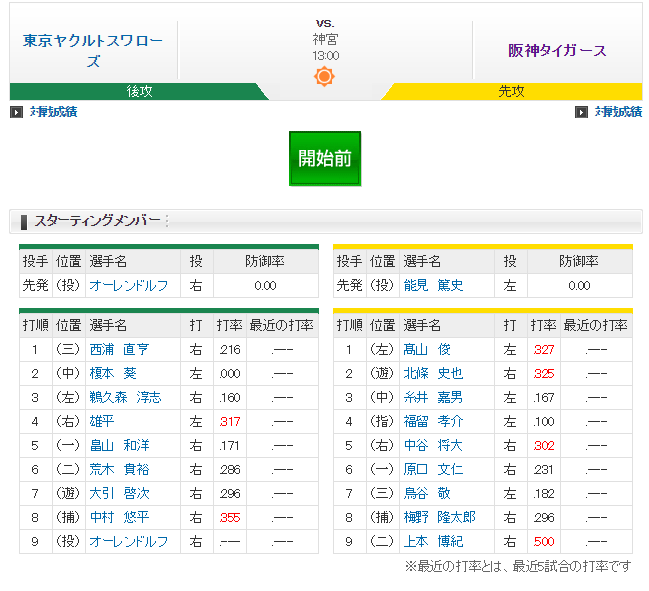The height and width of the screenshot is (591, 649).
Task: Open the Tokyo Yakult Swallows team link
Action: click(93, 50)
